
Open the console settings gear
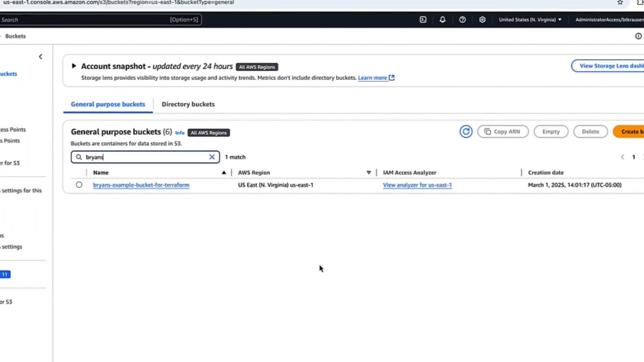[x=482, y=20]
